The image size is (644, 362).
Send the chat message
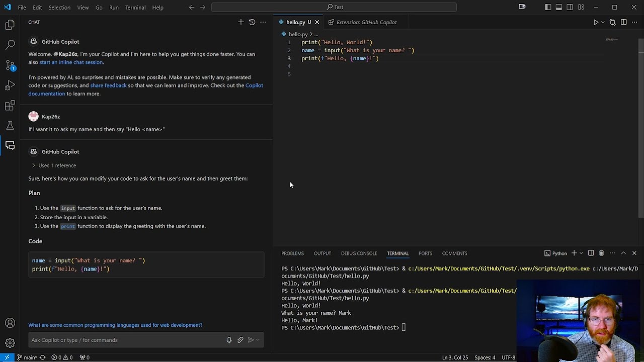click(251, 340)
